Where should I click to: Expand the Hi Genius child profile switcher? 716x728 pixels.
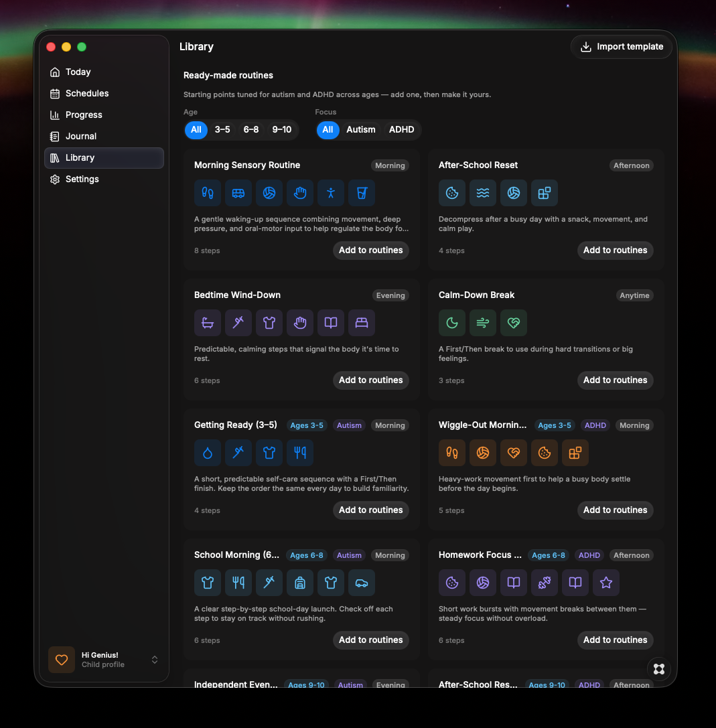[x=155, y=660]
